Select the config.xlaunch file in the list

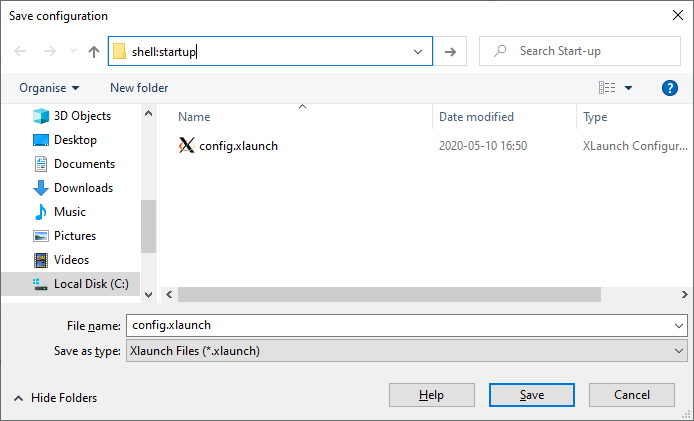pos(239,146)
